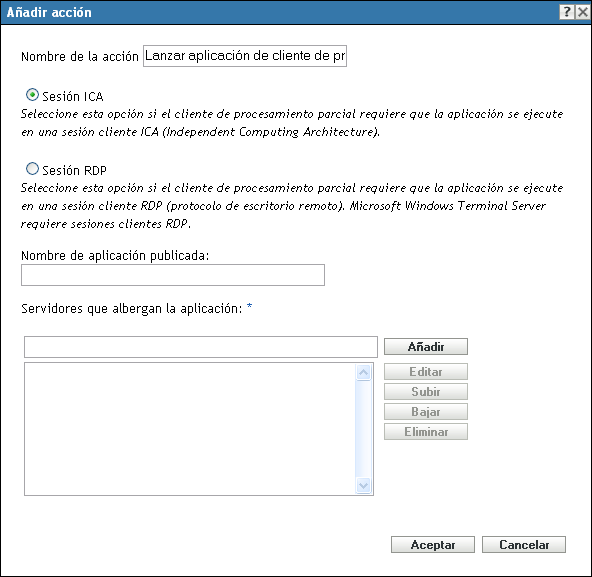Click the server list scroll up arrow
The height and width of the screenshot is (577, 592).
(364, 373)
